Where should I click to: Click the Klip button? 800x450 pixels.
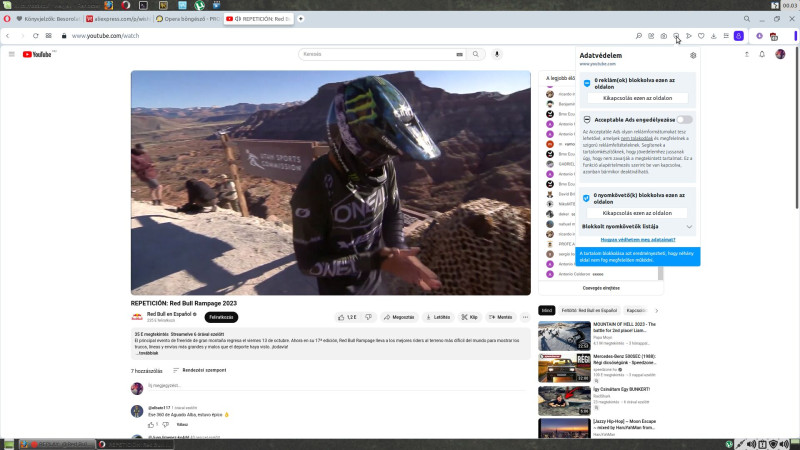tap(469, 317)
